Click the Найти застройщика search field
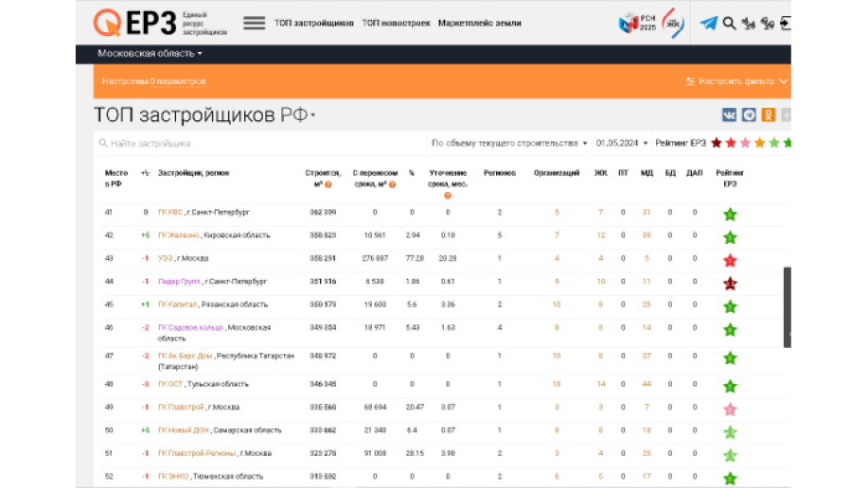Image resolution: width=868 pixels, height=488 pixels. pyautogui.click(x=256, y=143)
